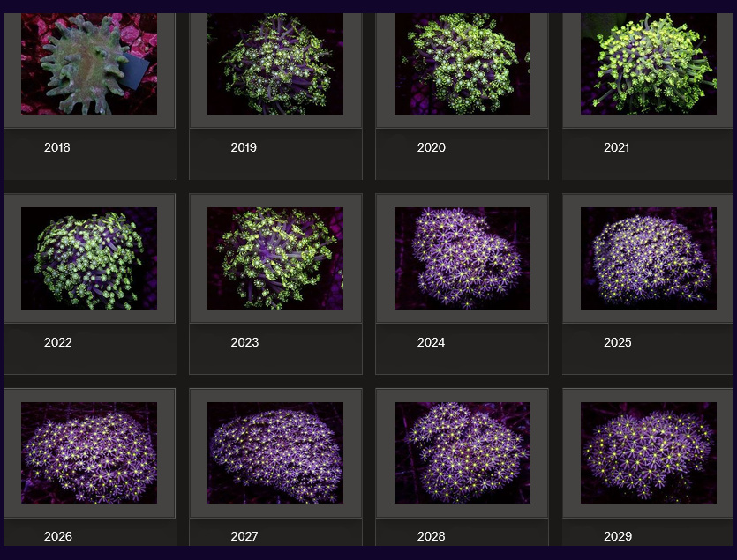Open the 2029 purple coral thumbnail
This screenshot has height=560, width=737.
(x=649, y=453)
